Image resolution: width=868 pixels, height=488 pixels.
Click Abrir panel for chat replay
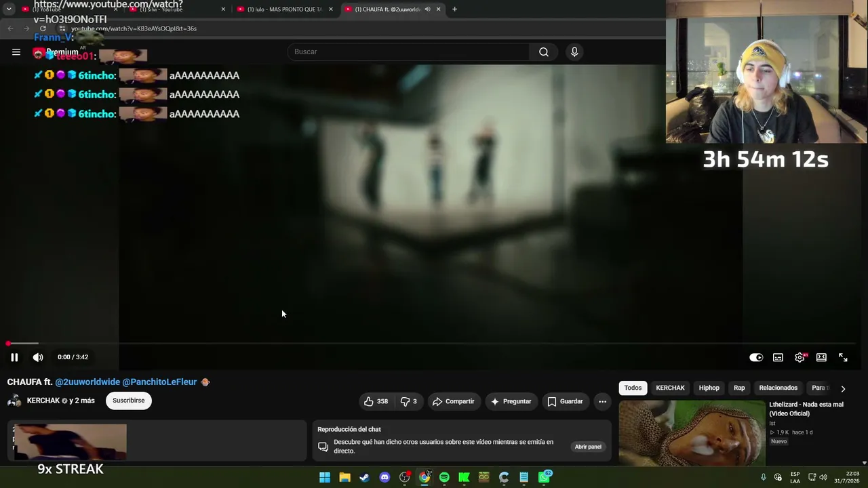[588, 447]
